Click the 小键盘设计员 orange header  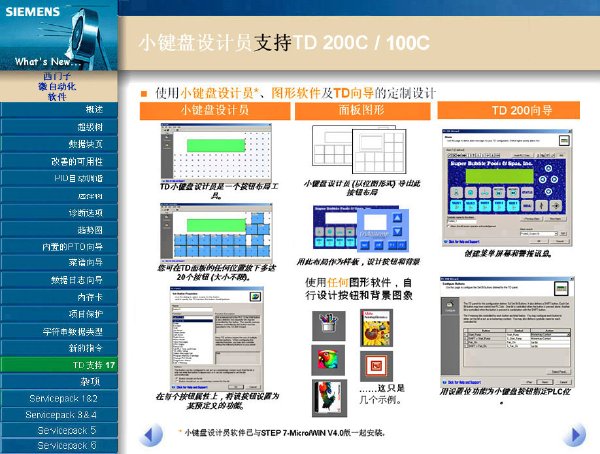(215, 111)
